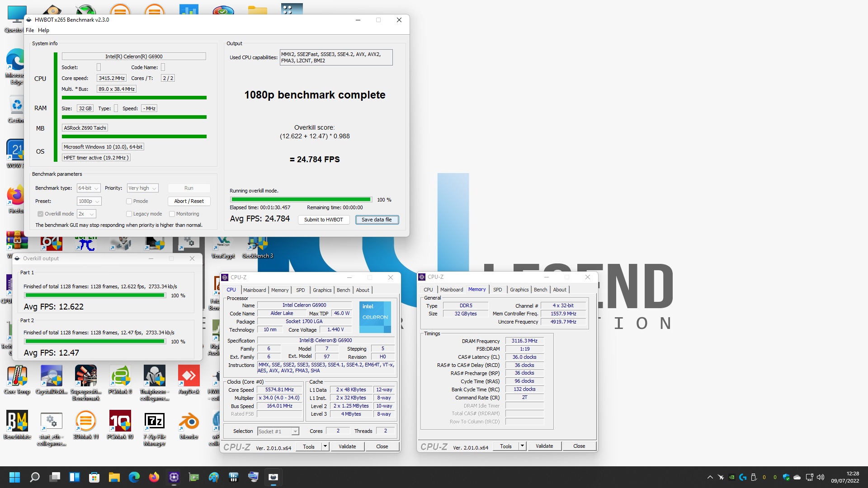868x488 pixels.
Task: Expand Tools arrow in CPU-Z Memory window
Action: (x=522, y=446)
